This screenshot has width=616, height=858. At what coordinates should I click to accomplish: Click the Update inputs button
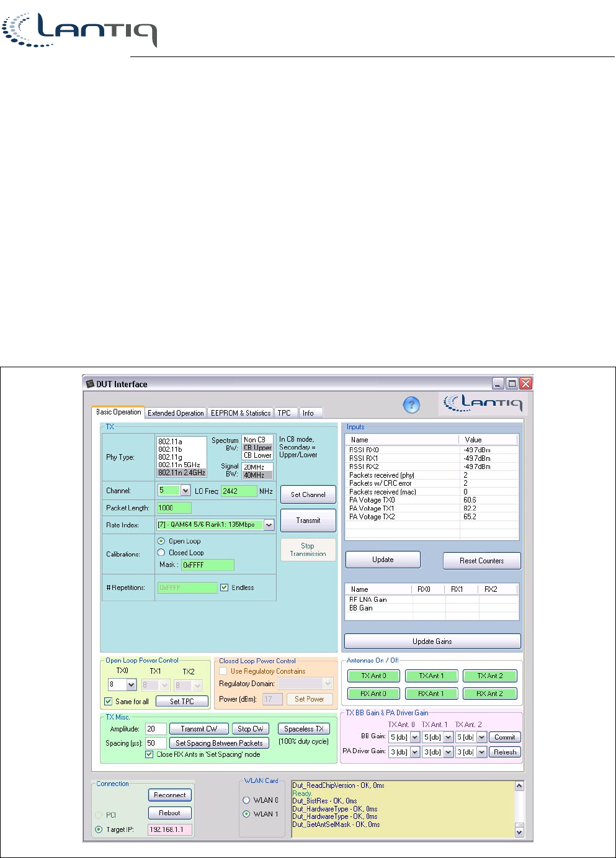tap(383, 560)
